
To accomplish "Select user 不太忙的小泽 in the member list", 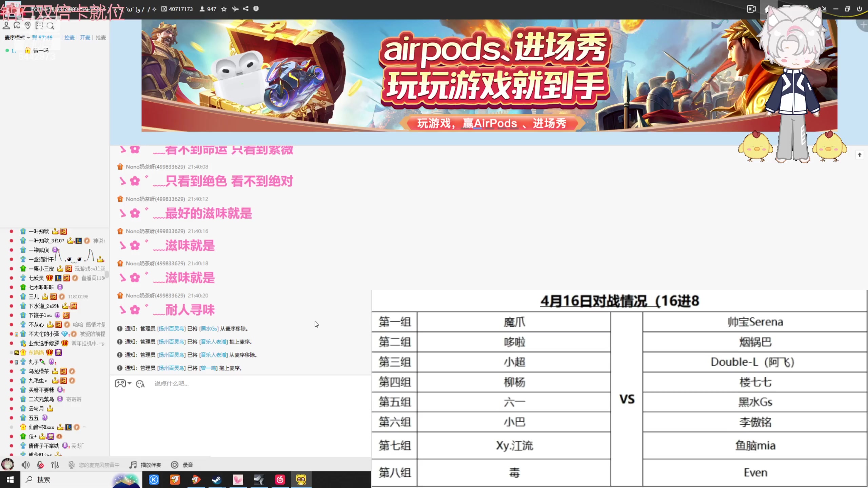I will tap(44, 334).
